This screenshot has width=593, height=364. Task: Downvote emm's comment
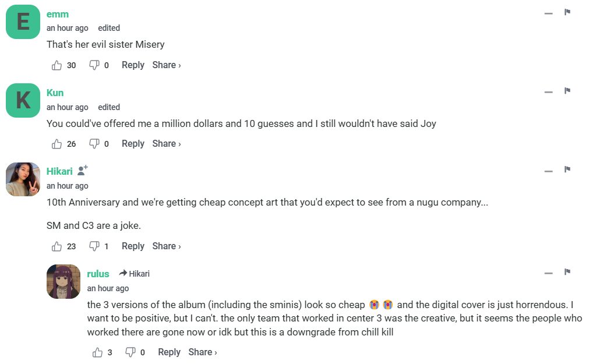click(94, 65)
